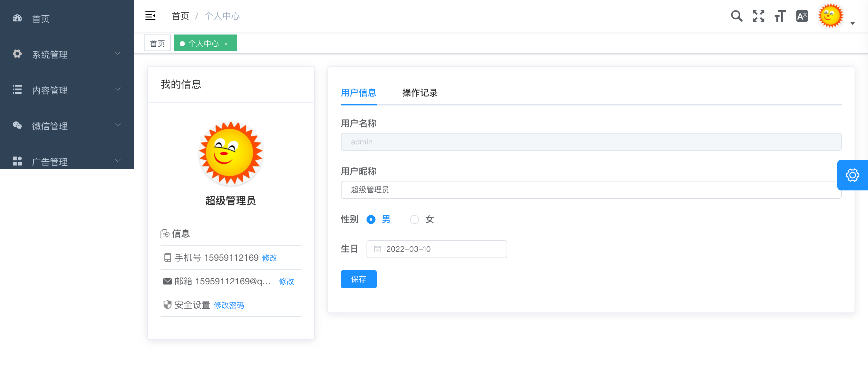
Task: Switch to the 操作记录 tab
Action: [x=420, y=93]
